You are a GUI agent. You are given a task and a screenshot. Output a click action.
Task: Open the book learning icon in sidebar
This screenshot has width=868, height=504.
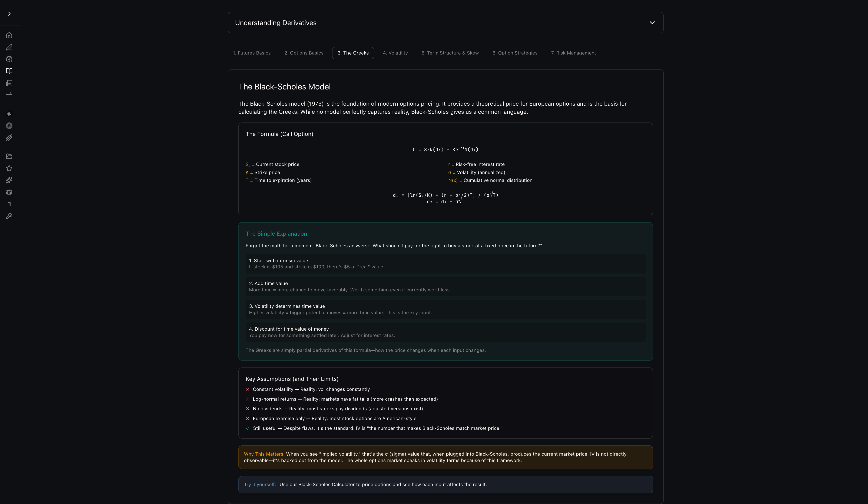click(9, 71)
